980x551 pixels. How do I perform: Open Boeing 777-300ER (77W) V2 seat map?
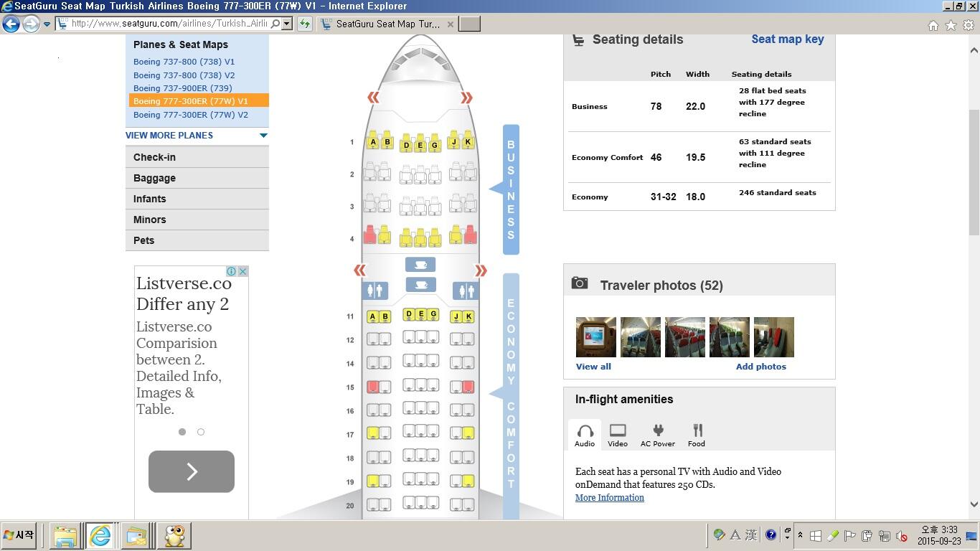191,115
